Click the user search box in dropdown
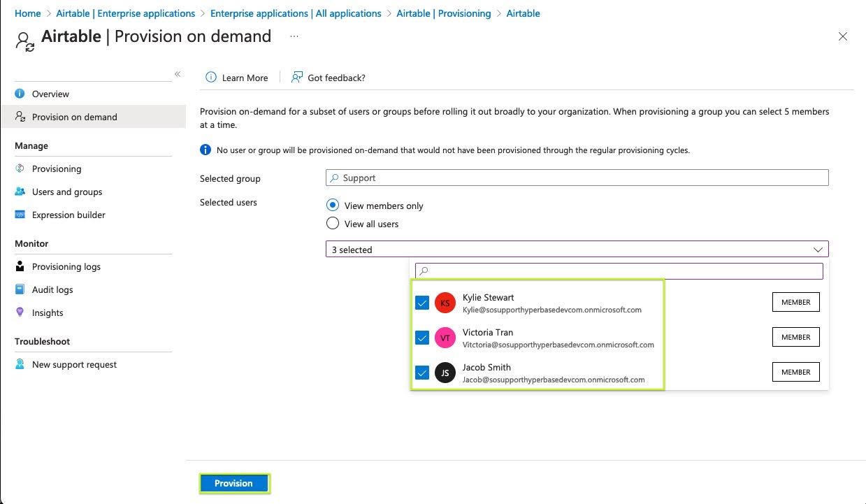866x504 pixels. click(x=619, y=271)
